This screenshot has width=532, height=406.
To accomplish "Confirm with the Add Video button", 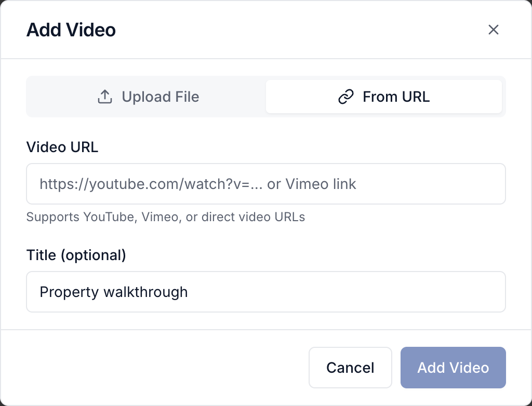I will click(453, 368).
